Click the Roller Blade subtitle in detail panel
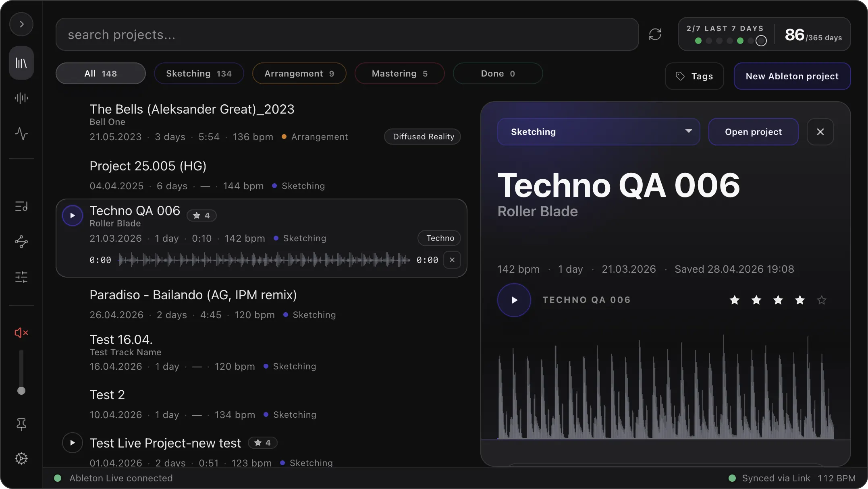The height and width of the screenshot is (489, 868). click(538, 211)
